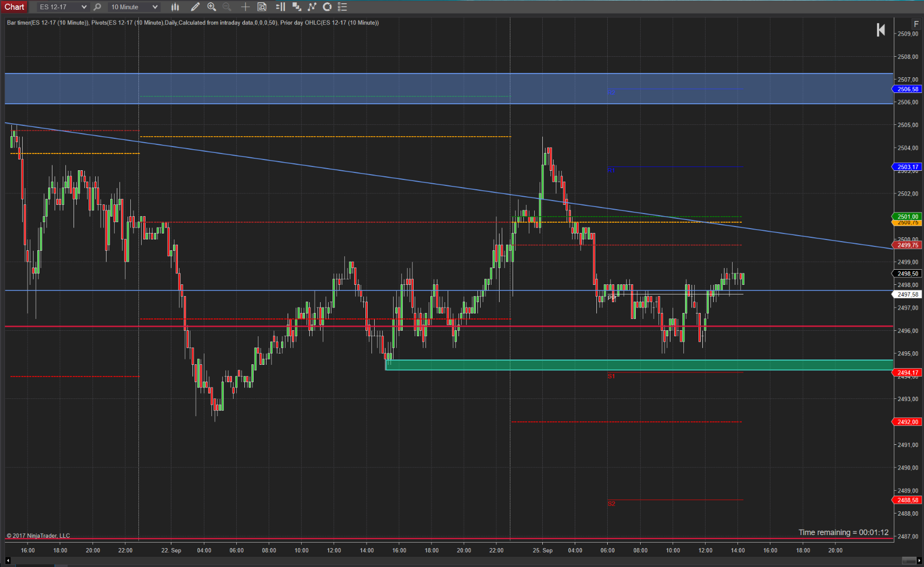This screenshot has width=924, height=567.
Task: Toggle the F fixed-scale button
Action: point(916,24)
